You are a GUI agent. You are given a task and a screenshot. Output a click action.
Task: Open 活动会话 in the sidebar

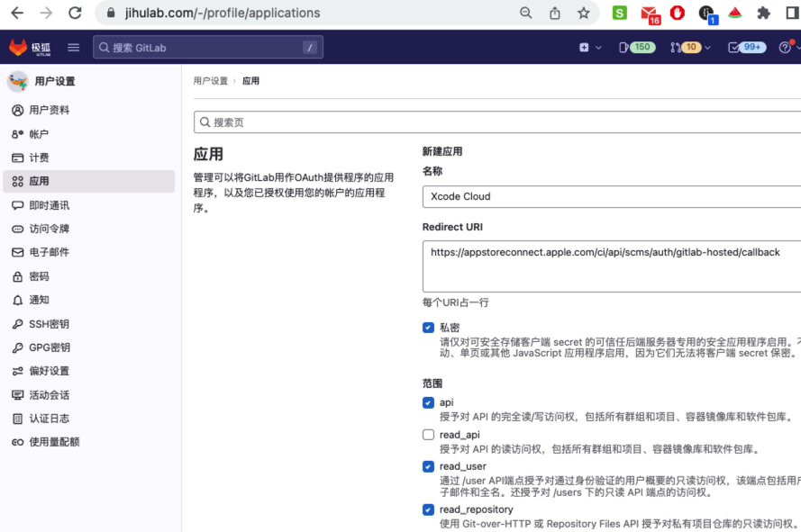point(89,395)
